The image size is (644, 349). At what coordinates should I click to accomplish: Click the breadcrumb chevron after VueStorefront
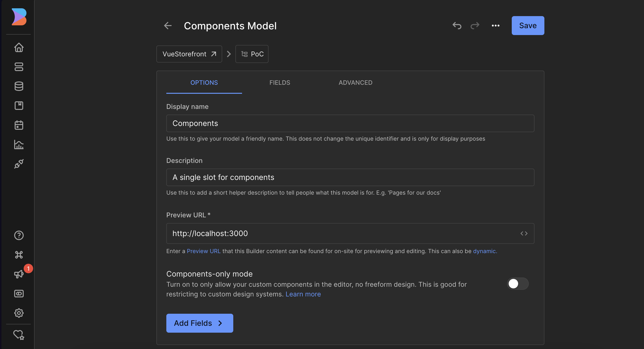click(229, 54)
